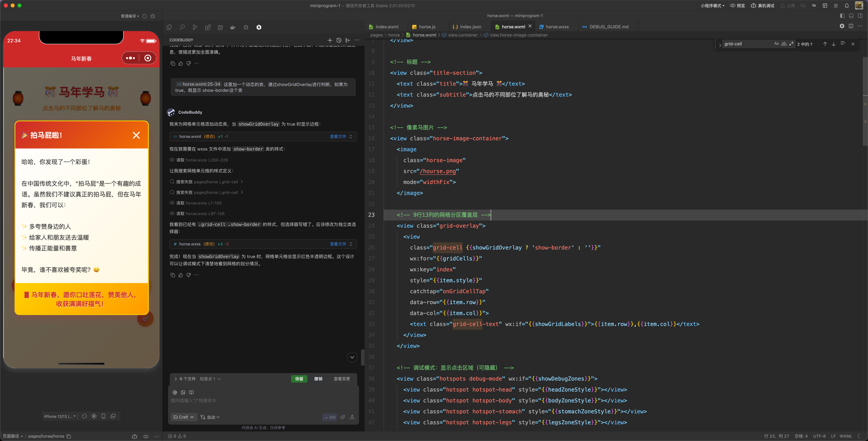Image resolution: width=868 pixels, height=441 pixels.
Task: Click the thumbs up on last reply
Action: click(181, 275)
